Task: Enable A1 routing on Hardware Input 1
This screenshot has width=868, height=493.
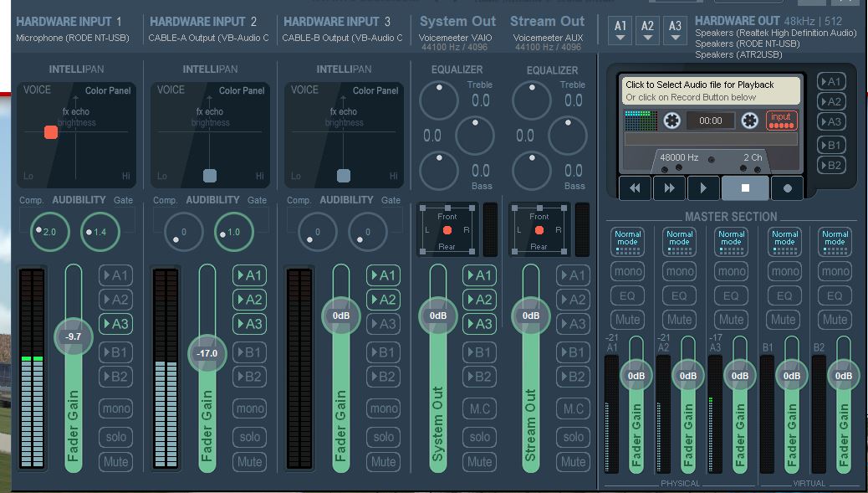Action: [x=115, y=275]
